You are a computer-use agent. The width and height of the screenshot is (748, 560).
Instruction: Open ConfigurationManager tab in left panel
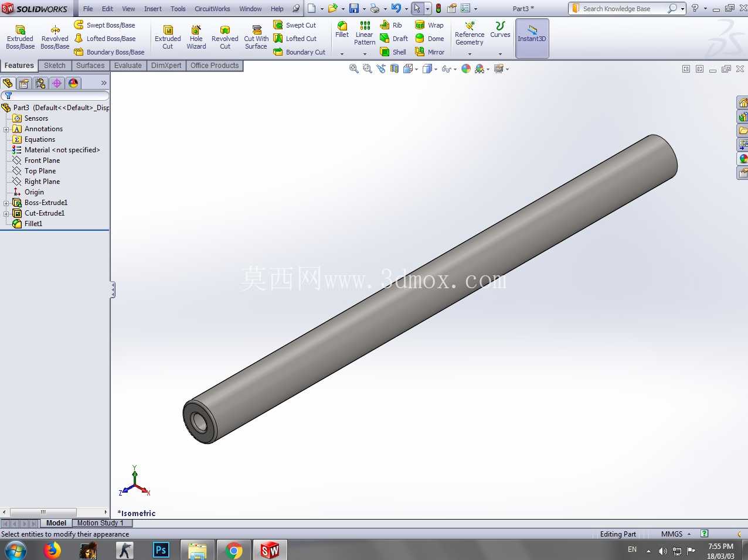[x=40, y=83]
